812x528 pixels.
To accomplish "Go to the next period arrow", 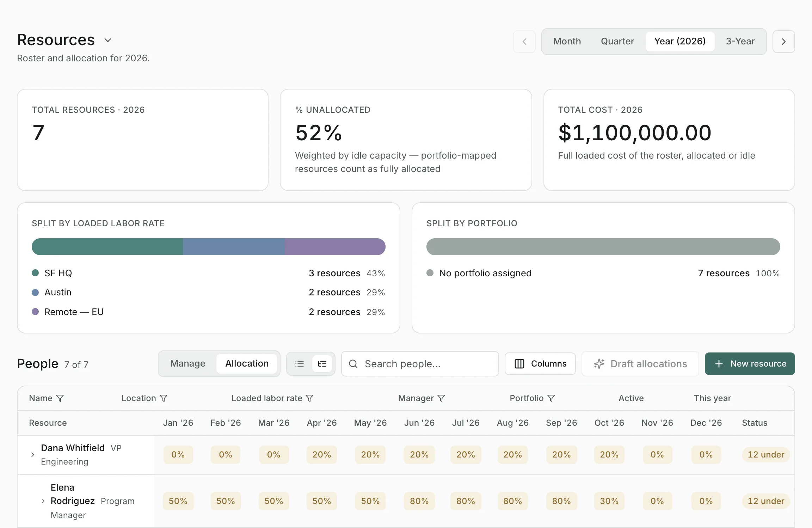I will tap(783, 42).
